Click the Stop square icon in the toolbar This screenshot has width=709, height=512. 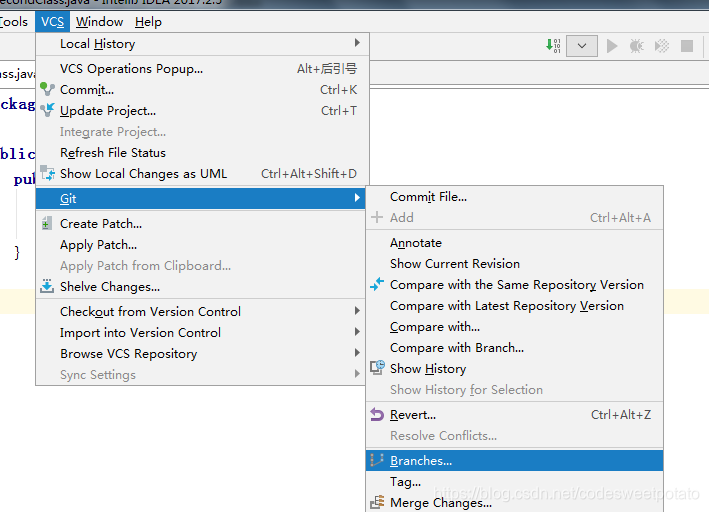coord(687,46)
